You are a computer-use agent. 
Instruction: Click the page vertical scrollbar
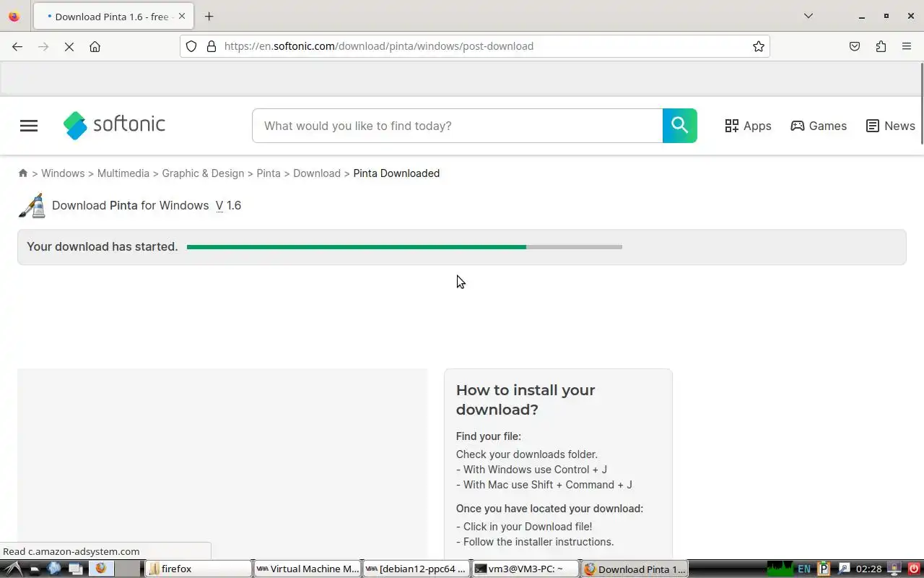coord(921,103)
